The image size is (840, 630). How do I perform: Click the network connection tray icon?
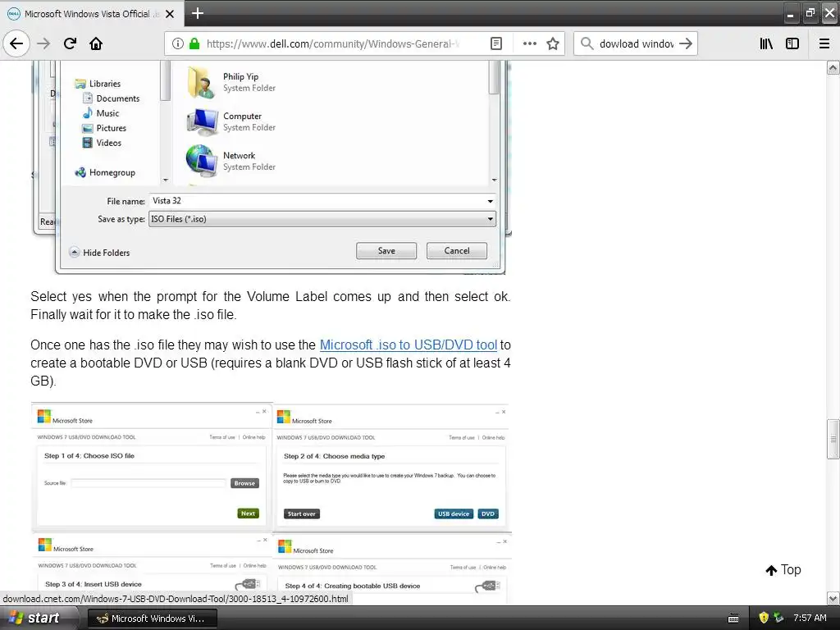(x=779, y=618)
